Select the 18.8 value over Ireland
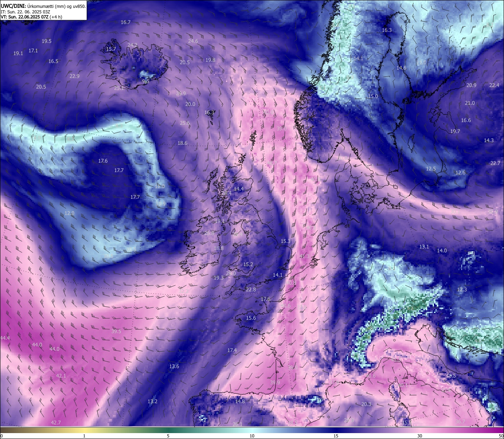This screenshot has height=439, width=504. 219,248
